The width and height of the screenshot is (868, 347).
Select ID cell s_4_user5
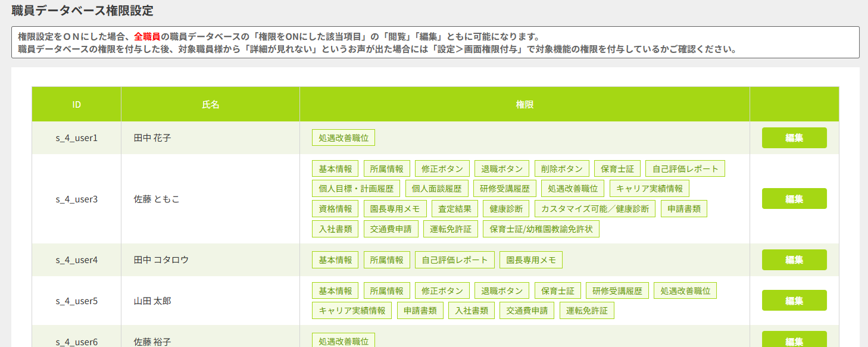77,301
